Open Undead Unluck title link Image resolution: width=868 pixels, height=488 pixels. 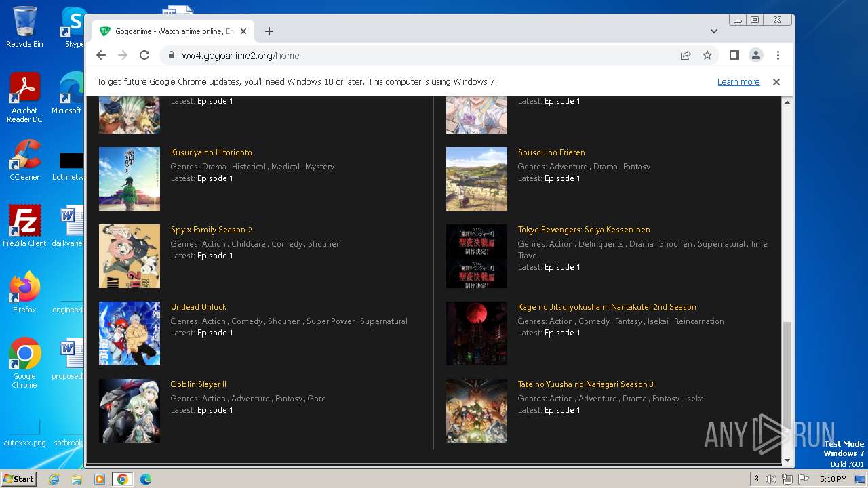point(199,307)
